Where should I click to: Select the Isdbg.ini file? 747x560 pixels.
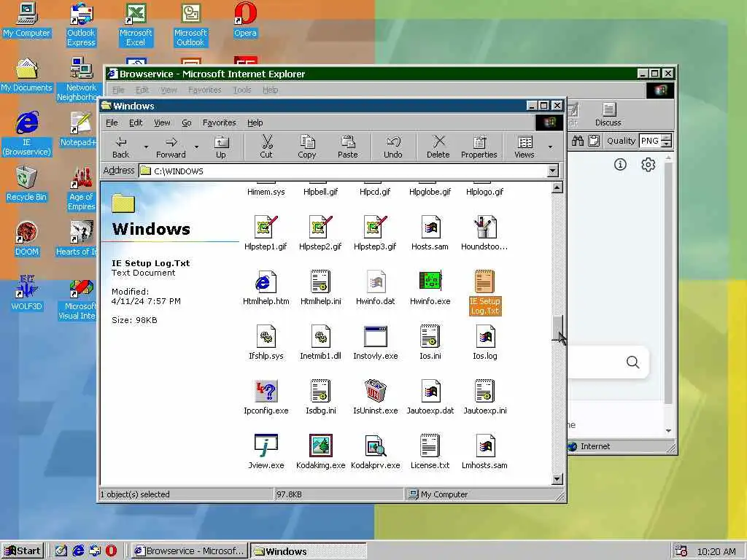click(x=321, y=397)
